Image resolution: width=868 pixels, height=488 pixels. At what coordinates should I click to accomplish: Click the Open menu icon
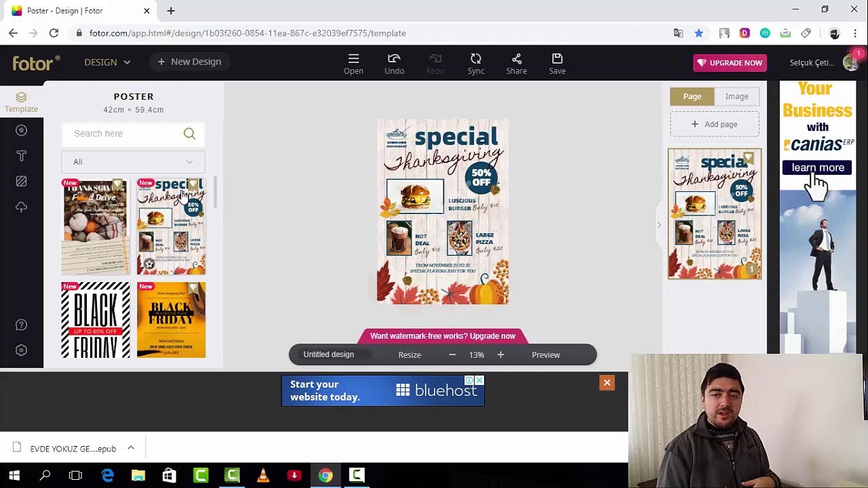coord(353,63)
